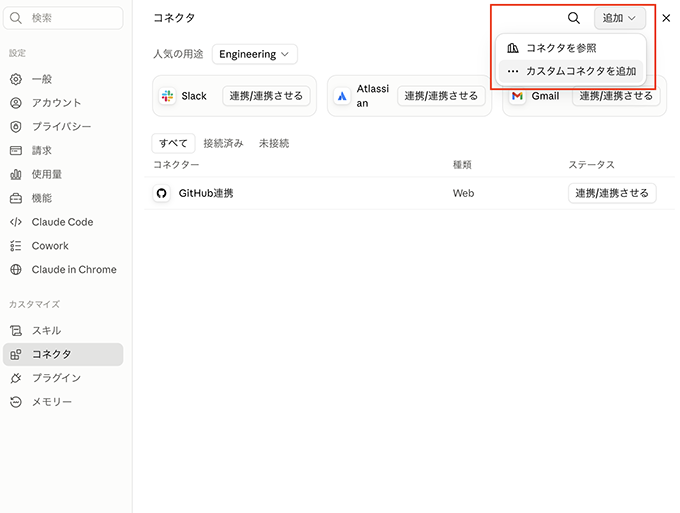
Task: Open プラグイン customization page
Action: point(63,378)
